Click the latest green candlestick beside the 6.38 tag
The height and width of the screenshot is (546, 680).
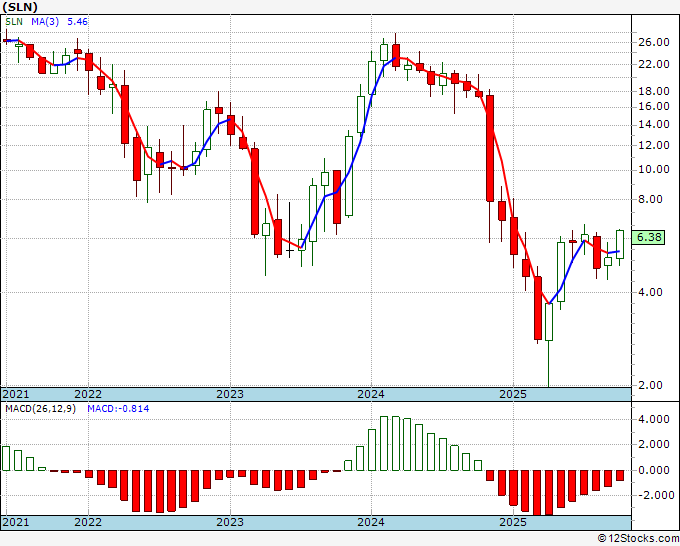coord(620,245)
